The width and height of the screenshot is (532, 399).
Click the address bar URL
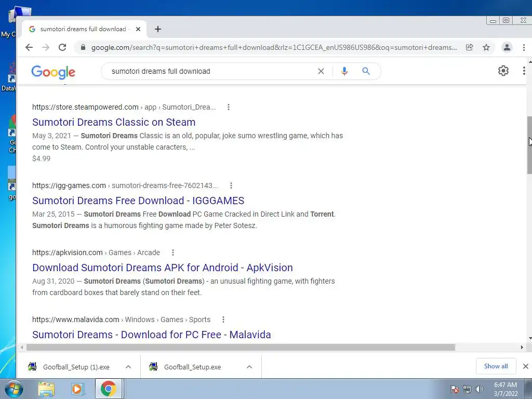[x=274, y=47]
